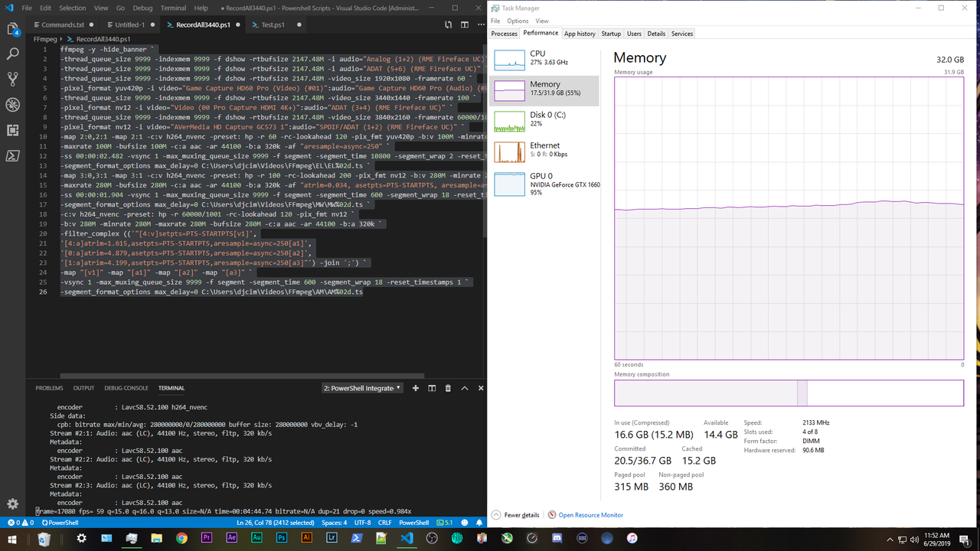Switch to Users tab in Task Manager
Screen dimensions: 980x551
pos(634,34)
